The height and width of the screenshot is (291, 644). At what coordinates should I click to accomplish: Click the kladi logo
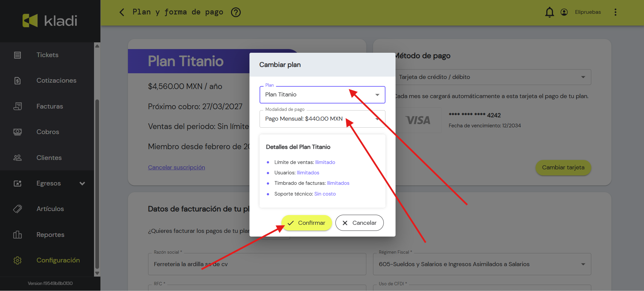click(50, 21)
